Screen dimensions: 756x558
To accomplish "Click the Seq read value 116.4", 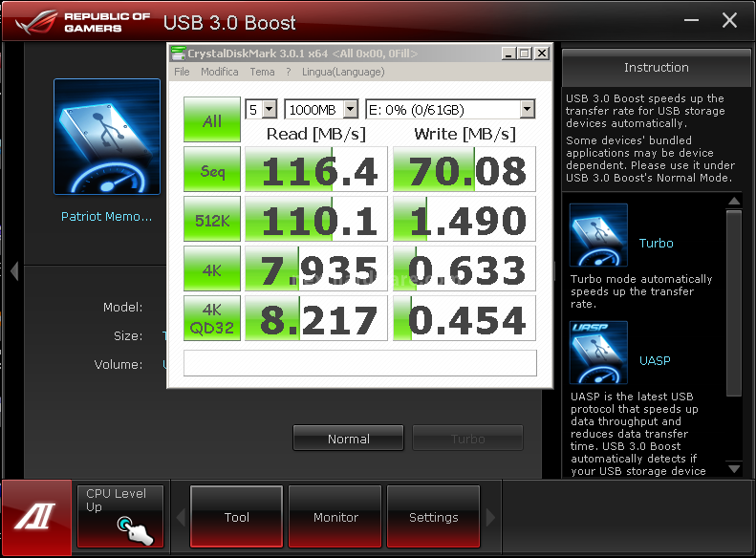I will [316, 170].
